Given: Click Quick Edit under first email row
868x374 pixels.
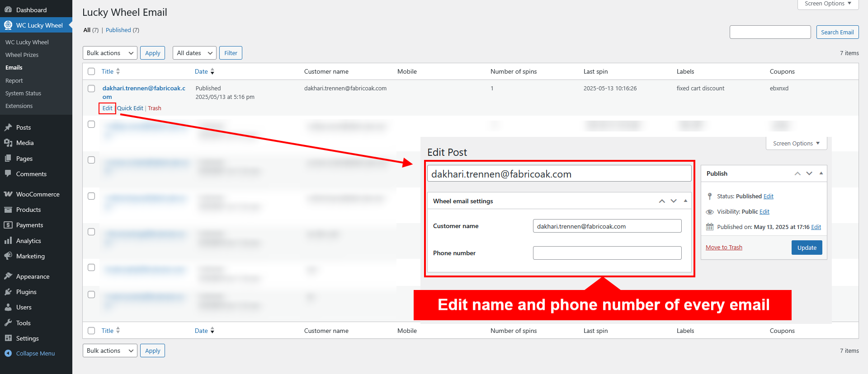Looking at the screenshot, I should [130, 108].
